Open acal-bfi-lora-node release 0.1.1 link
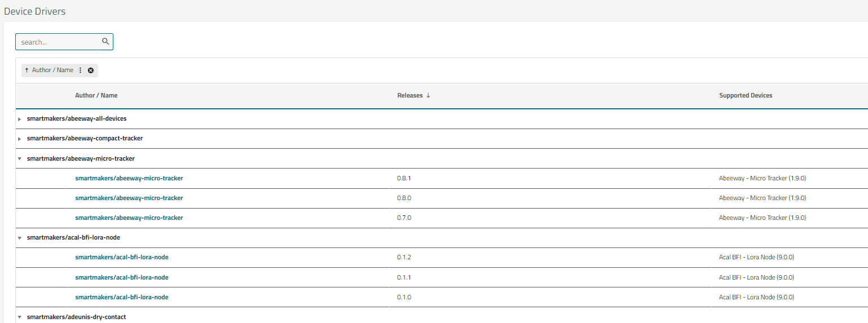The width and height of the screenshot is (868, 323). point(122,277)
